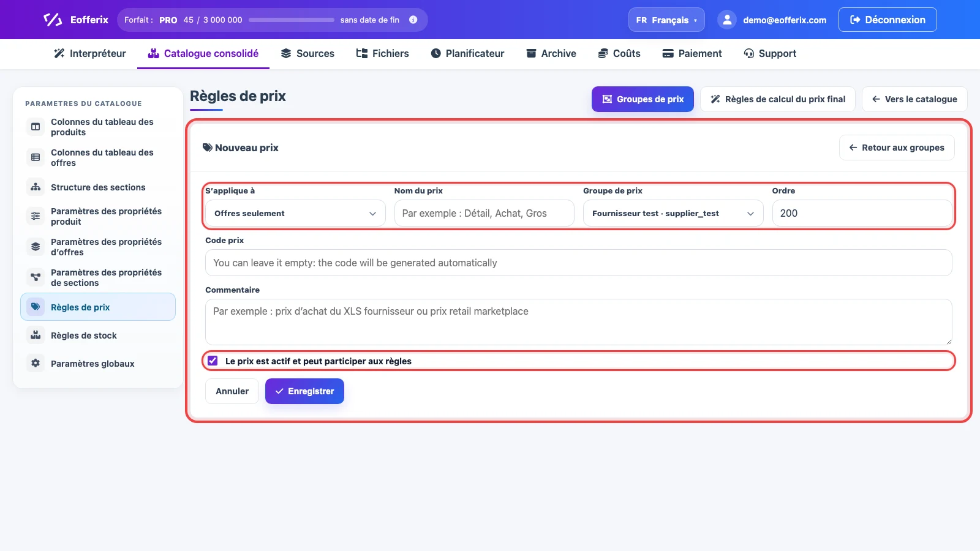The width and height of the screenshot is (980, 551).
Task: Open Colonnes du tableau des produits settings
Action: pyautogui.click(x=98, y=127)
